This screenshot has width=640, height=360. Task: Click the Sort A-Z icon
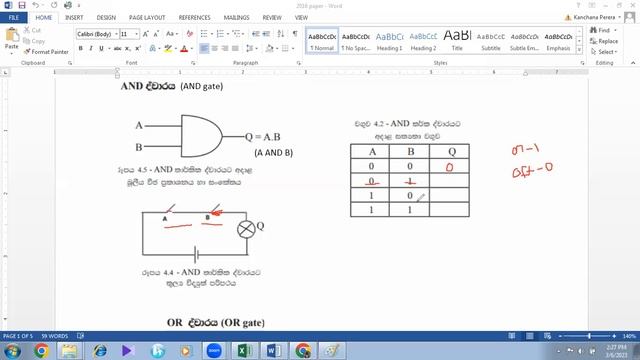(x=281, y=34)
